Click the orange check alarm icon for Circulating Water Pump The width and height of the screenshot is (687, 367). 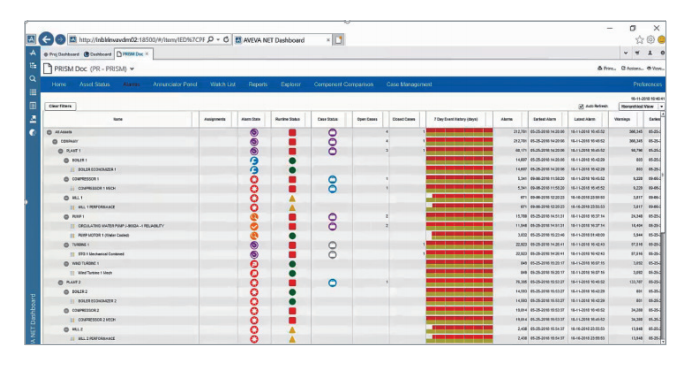tap(254, 226)
